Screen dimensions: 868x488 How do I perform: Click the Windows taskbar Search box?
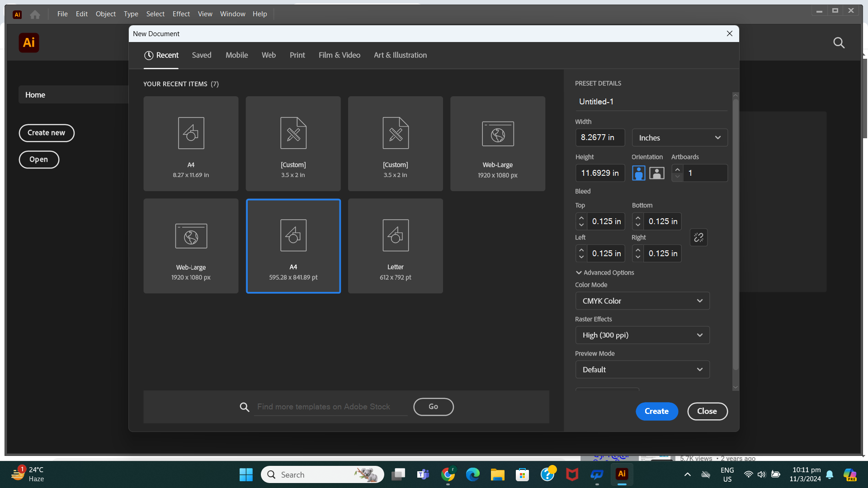pyautogui.click(x=322, y=474)
